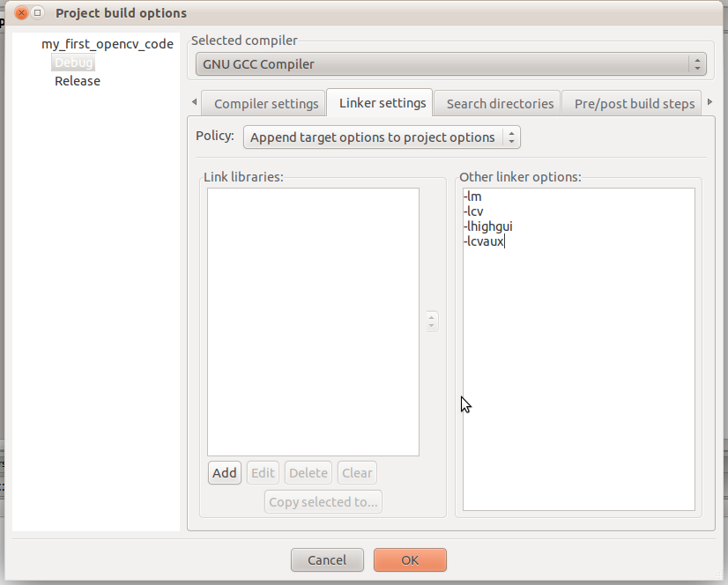Select the Release build target

coord(77,80)
